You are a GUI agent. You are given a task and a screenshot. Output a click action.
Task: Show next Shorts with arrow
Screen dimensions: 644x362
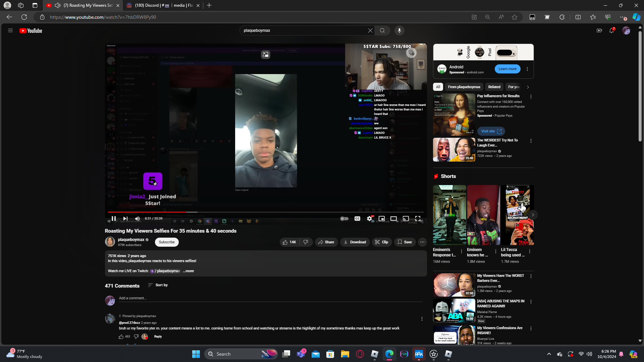click(533, 215)
